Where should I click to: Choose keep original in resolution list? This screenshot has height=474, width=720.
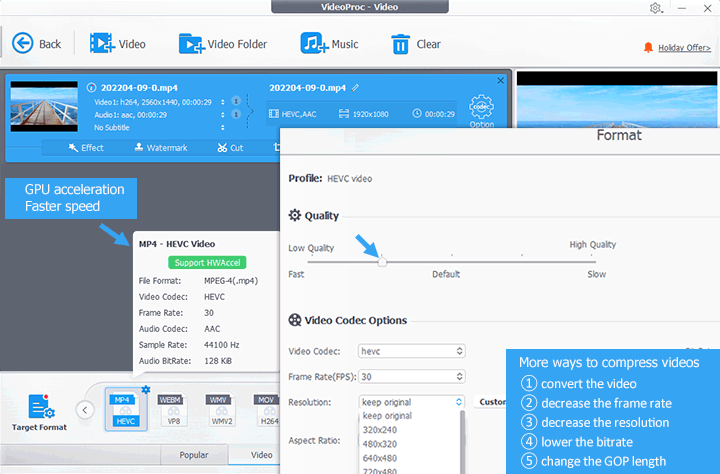pyautogui.click(x=387, y=416)
